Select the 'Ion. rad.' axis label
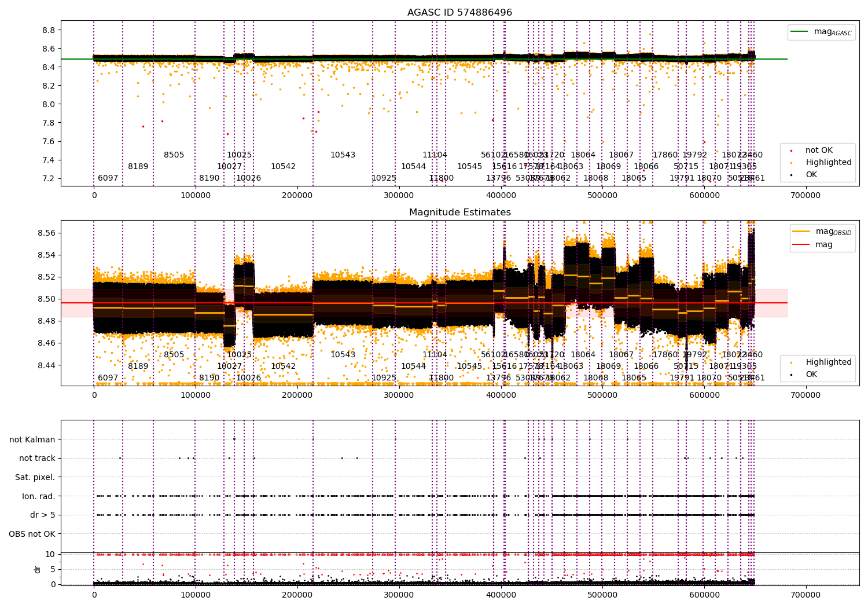The image size is (868, 608). (39, 496)
